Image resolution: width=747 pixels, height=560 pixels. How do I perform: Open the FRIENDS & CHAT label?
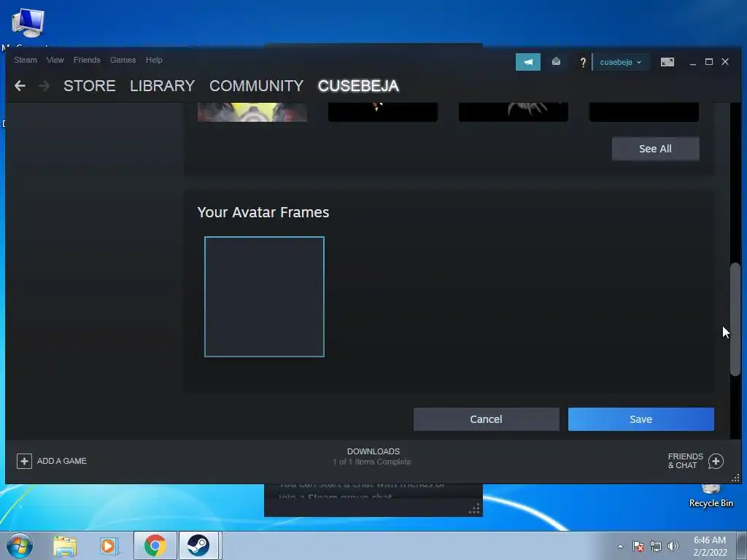pyautogui.click(x=686, y=461)
